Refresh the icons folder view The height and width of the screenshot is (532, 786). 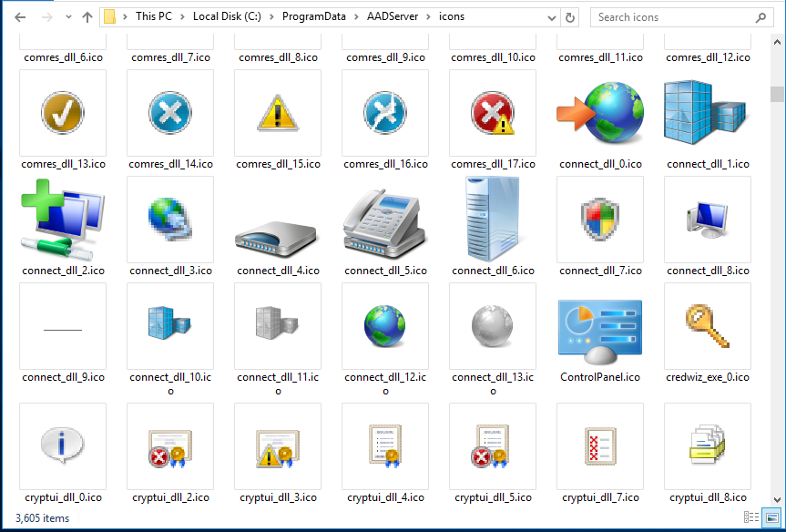570,17
